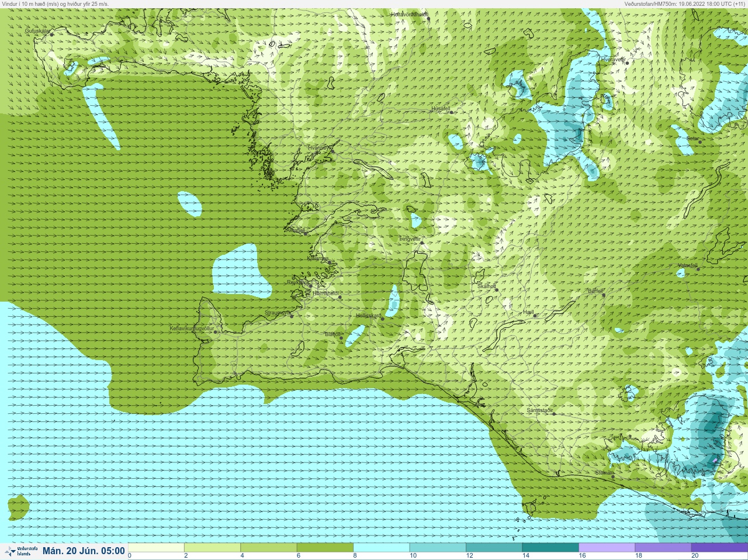This screenshot has height=560, width=748.
Task: Click the legend value '8'
Action: coord(355,556)
